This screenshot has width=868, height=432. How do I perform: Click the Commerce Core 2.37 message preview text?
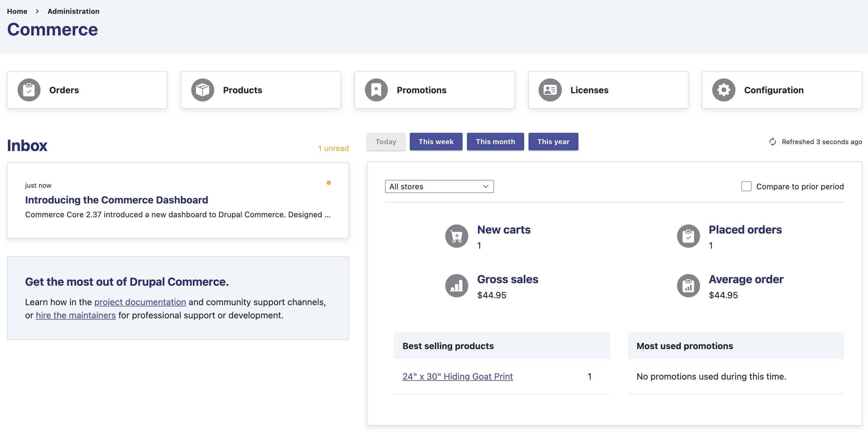pyautogui.click(x=177, y=215)
